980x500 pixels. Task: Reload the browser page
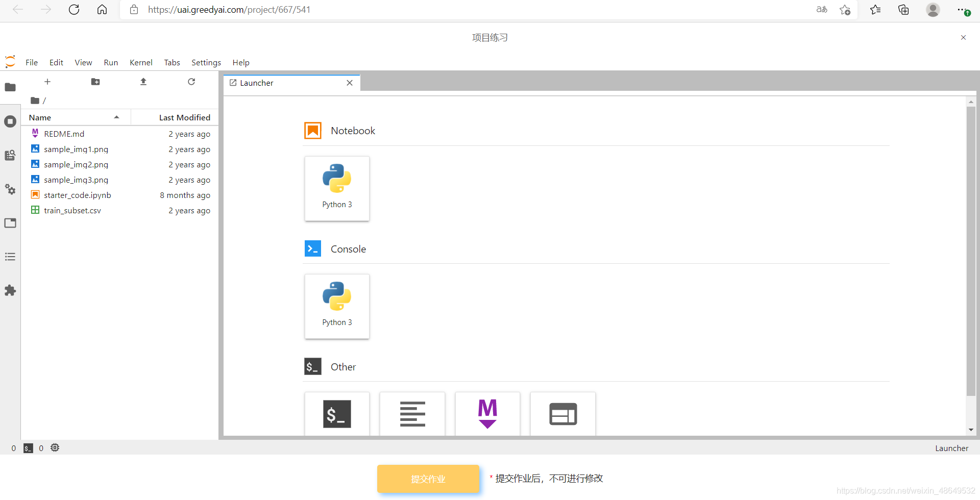pyautogui.click(x=74, y=10)
